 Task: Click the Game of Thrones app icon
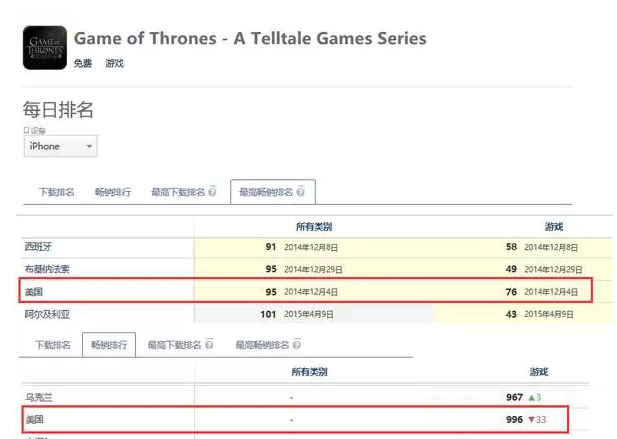point(45,48)
